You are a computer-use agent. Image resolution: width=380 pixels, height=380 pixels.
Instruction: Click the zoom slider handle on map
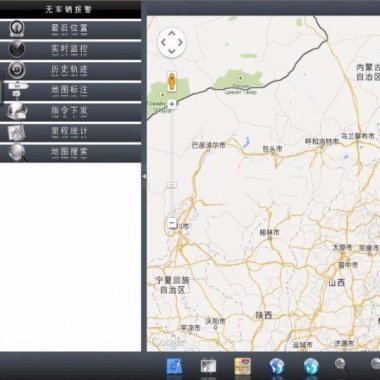point(172,185)
